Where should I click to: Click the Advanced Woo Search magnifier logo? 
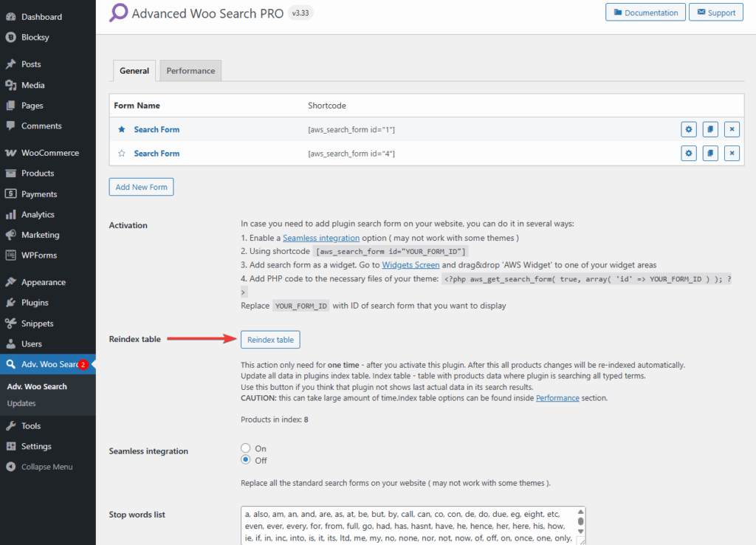coord(118,13)
